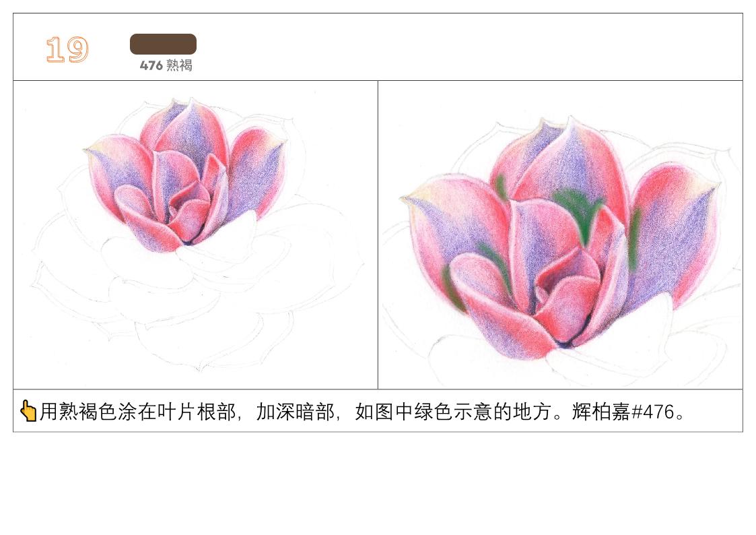
Task: Click the instruction text starting with 用熟褐色
Action: pos(362,412)
